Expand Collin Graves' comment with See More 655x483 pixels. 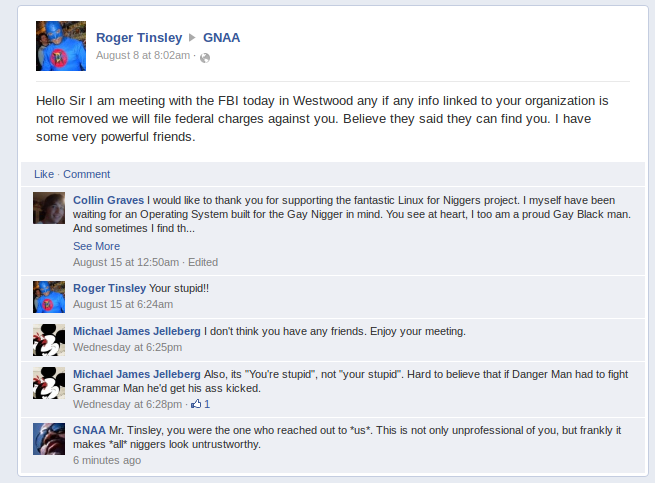click(x=96, y=246)
